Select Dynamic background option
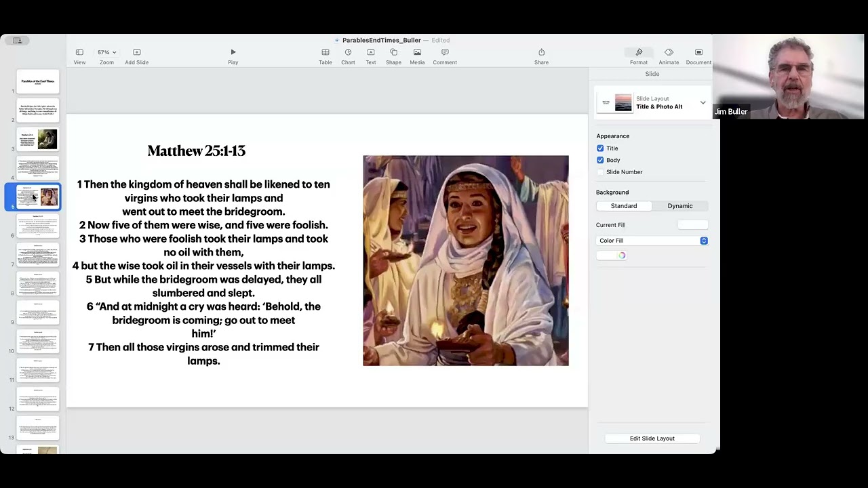868x488 pixels. tap(680, 206)
